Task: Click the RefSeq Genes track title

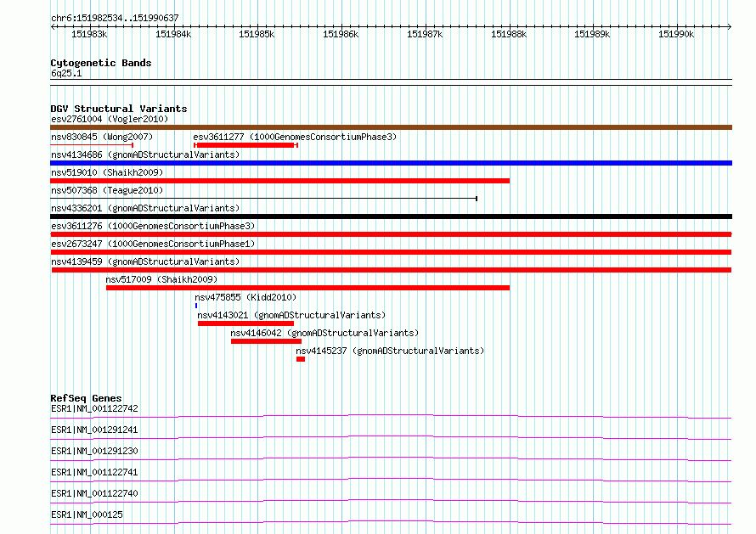Action: (86, 398)
